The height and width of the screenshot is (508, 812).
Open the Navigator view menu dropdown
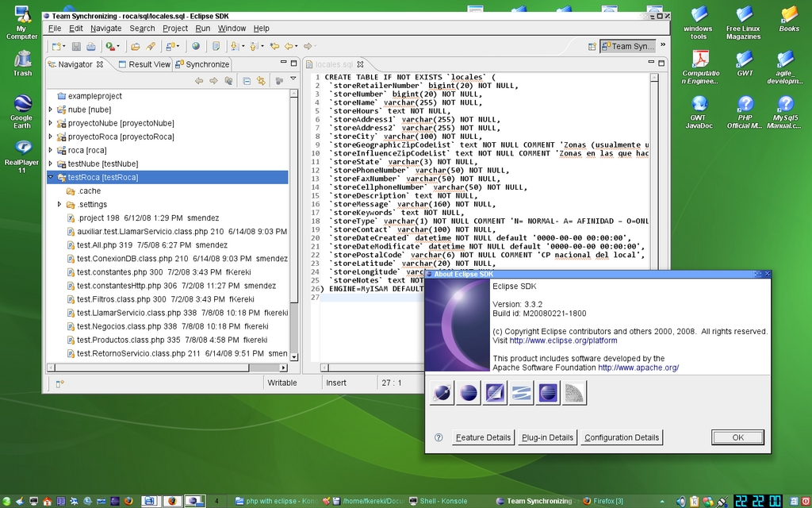pyautogui.click(x=293, y=79)
